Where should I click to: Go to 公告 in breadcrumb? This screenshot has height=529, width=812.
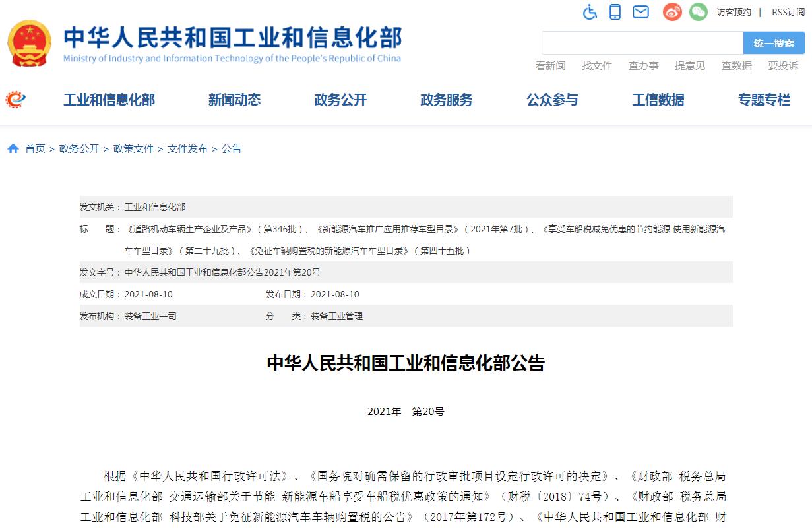232,149
